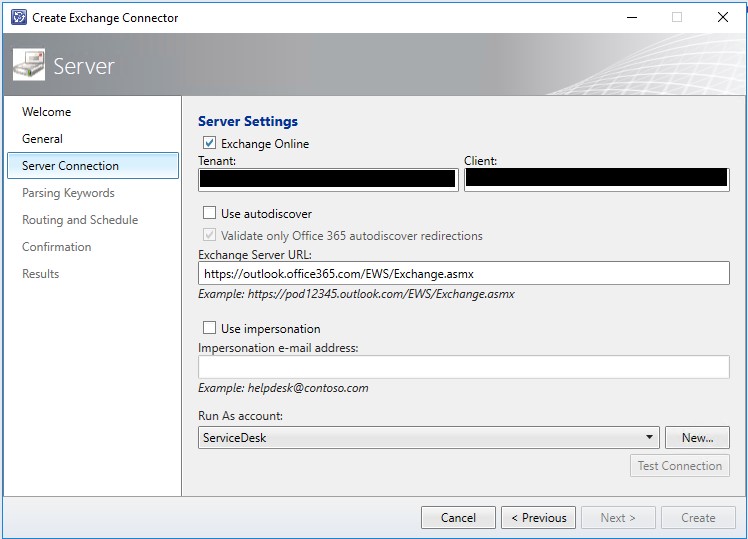Select the Server Connection step

[x=93, y=166]
